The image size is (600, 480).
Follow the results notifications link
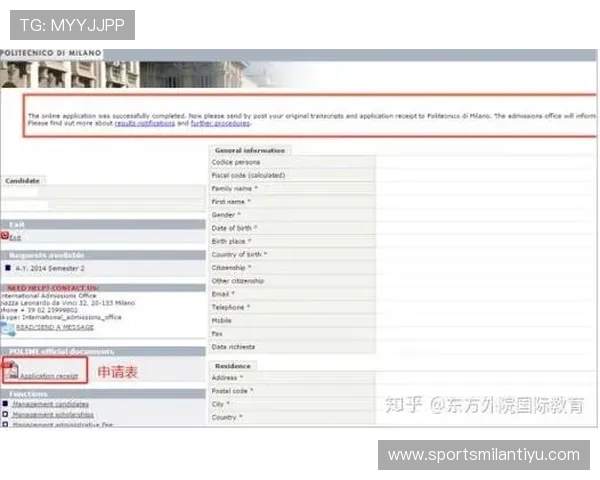[x=145, y=123]
